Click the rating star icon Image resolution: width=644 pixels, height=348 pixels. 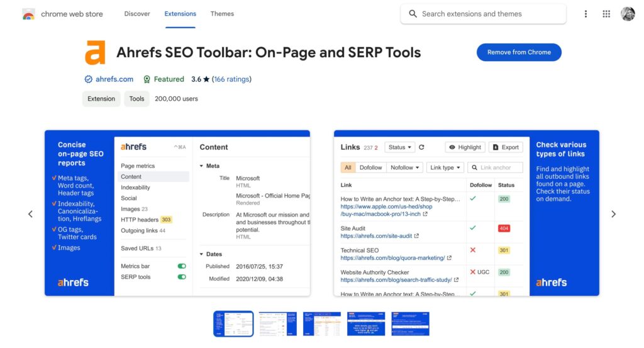pos(206,79)
